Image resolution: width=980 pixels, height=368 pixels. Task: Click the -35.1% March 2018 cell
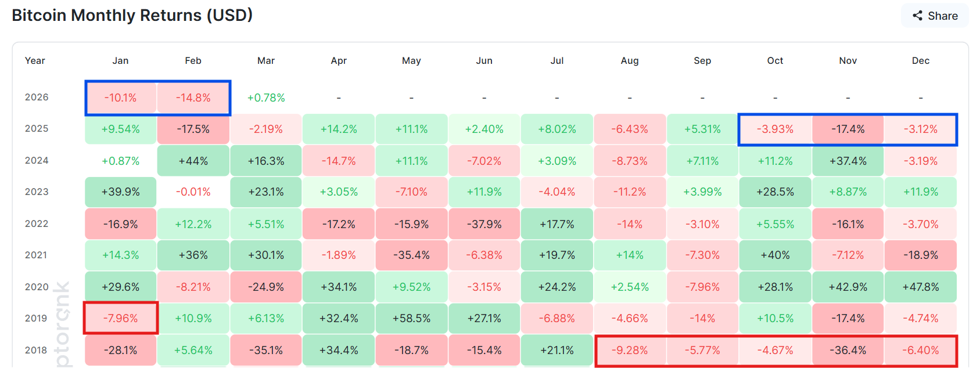[x=265, y=350]
